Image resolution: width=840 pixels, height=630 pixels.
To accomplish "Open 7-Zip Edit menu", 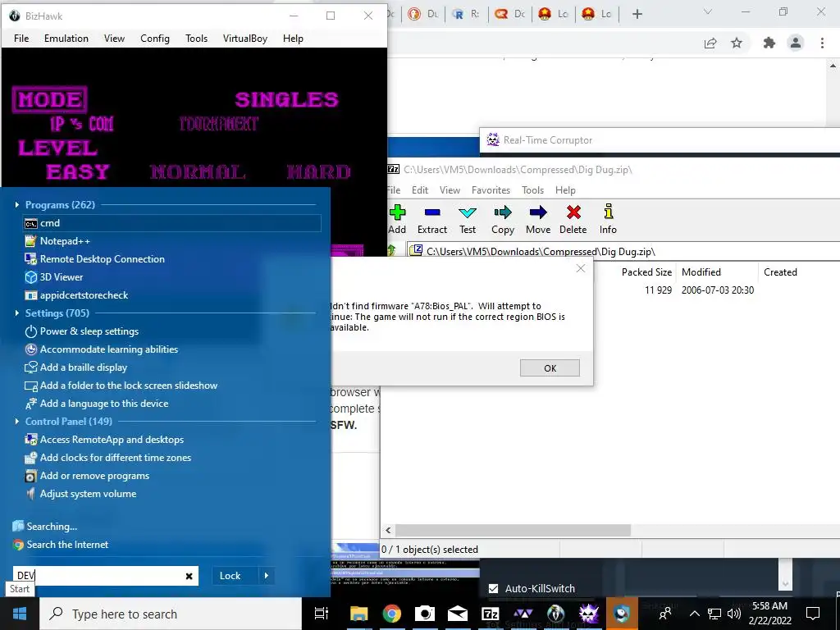I will click(x=420, y=190).
